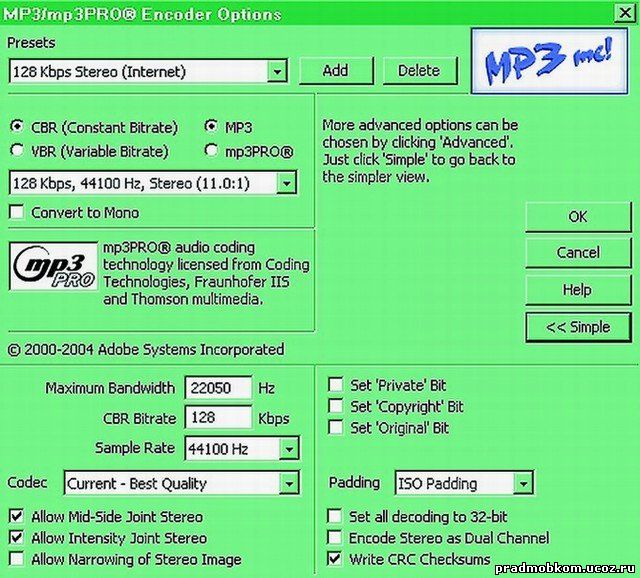This screenshot has width=640, height=578.
Task: Click the CBR Bitrate label
Action: (x=140, y=418)
